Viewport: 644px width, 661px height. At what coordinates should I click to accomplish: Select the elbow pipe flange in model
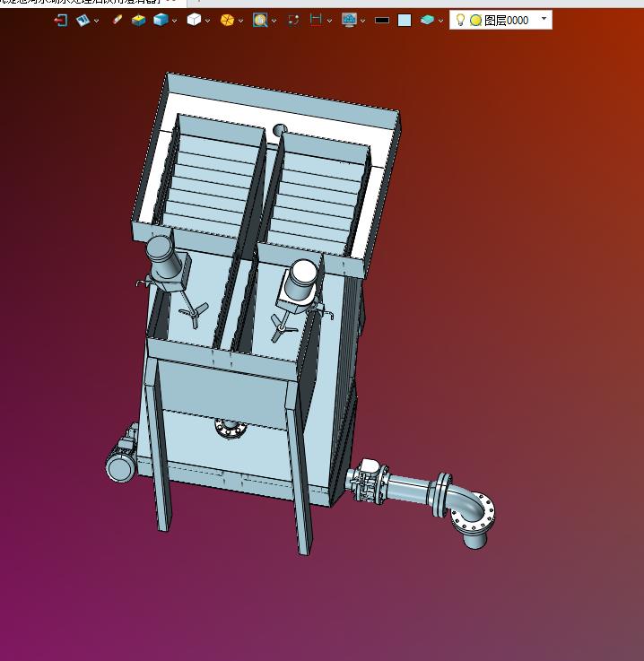474,513
